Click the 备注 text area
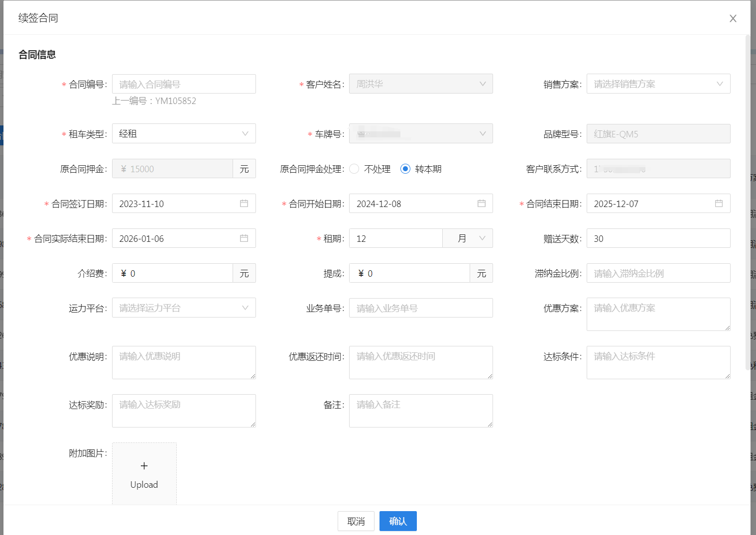The width and height of the screenshot is (756, 535). pyautogui.click(x=421, y=411)
